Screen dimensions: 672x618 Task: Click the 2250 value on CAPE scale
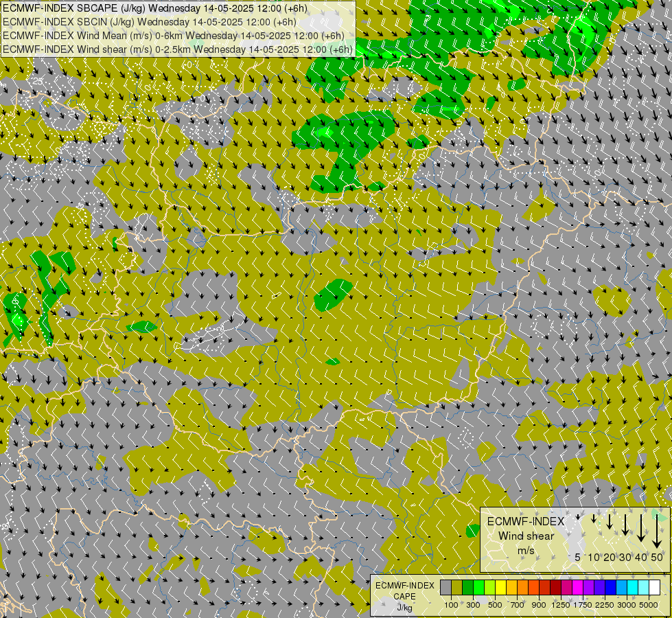(604, 605)
